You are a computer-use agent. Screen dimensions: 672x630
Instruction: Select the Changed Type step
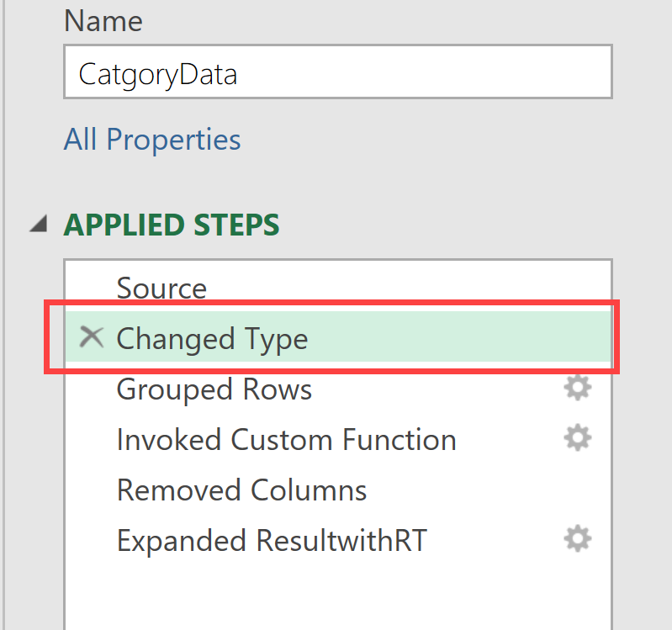[338, 336]
